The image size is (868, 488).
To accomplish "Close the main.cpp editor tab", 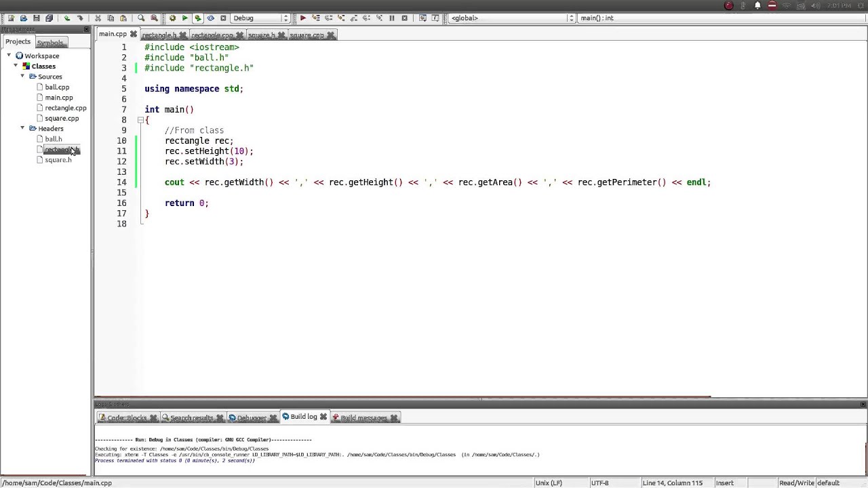I will tap(133, 34).
